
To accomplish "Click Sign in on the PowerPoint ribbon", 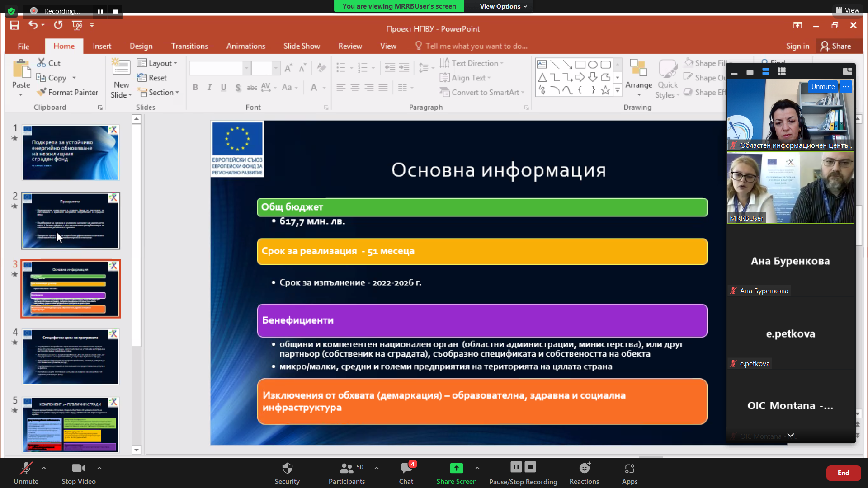I will point(797,46).
